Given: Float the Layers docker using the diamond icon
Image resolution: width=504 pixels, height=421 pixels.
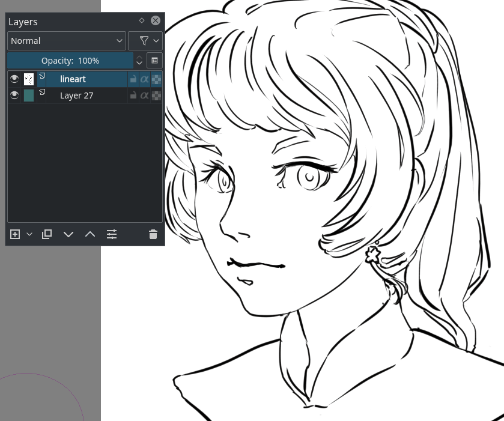Looking at the screenshot, I should (x=142, y=20).
